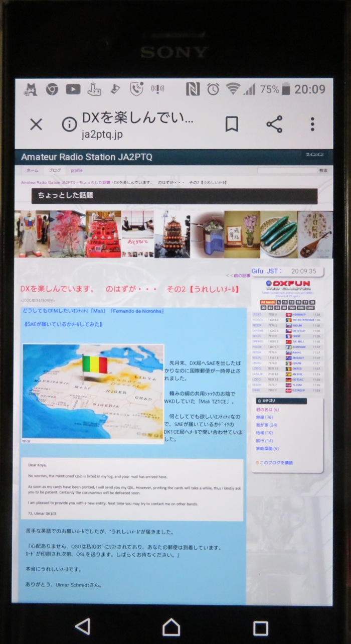Open the red maple tree header photo
This screenshot has height=644, width=351.
pyautogui.click(x=67, y=234)
